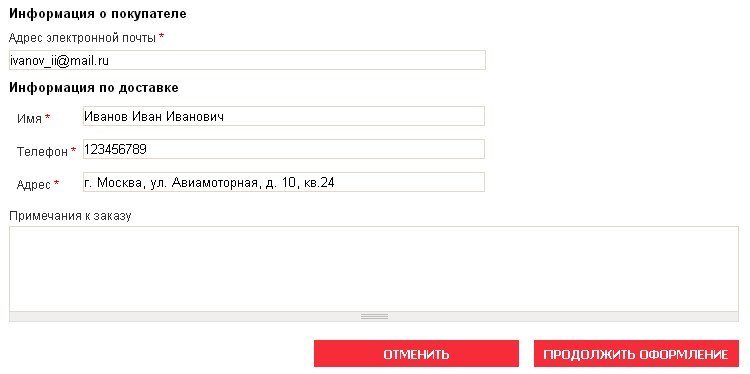Image resolution: width=750 pixels, height=374 pixels.
Task: Click ПРОДОЛЖИТЬ ОФОРМЛЕНИЕ button
Action: click(636, 354)
